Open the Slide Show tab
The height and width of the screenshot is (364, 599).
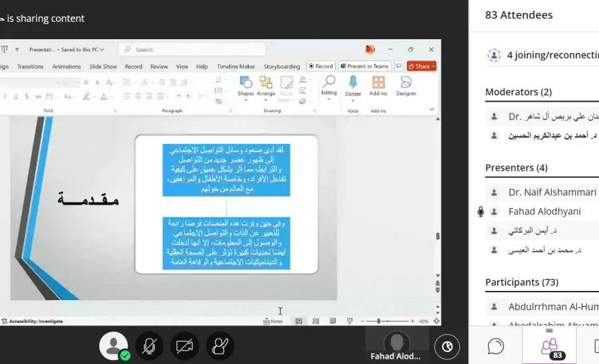click(x=103, y=66)
